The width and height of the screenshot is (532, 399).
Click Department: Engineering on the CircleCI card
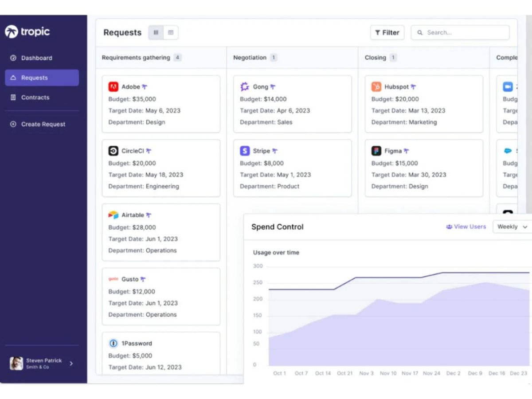coord(144,186)
